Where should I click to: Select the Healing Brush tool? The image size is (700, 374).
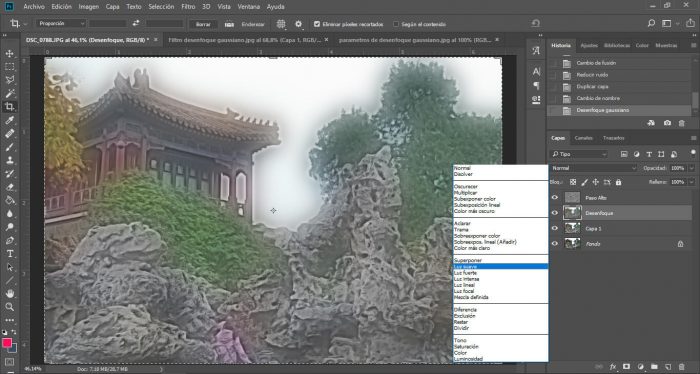pos(9,133)
